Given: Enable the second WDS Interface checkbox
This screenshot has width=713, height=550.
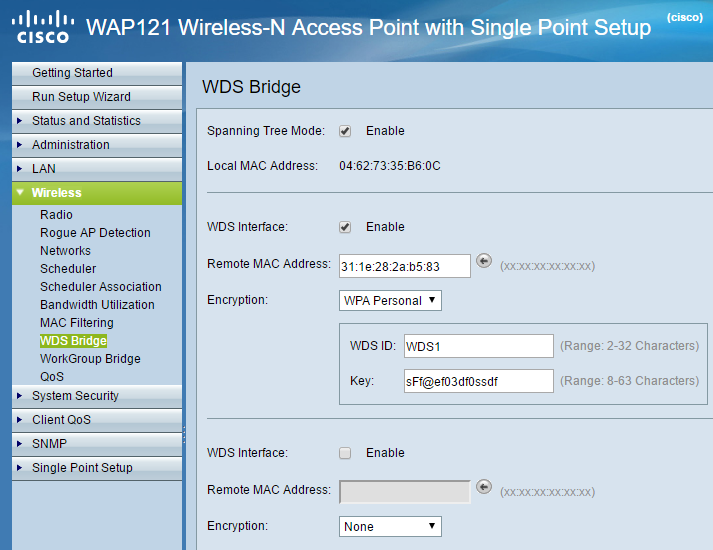Looking at the screenshot, I should [345, 453].
